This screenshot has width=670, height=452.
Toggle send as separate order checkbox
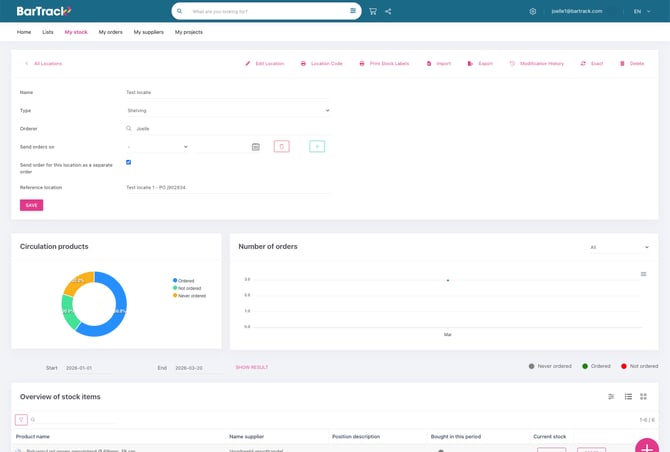pyautogui.click(x=129, y=162)
